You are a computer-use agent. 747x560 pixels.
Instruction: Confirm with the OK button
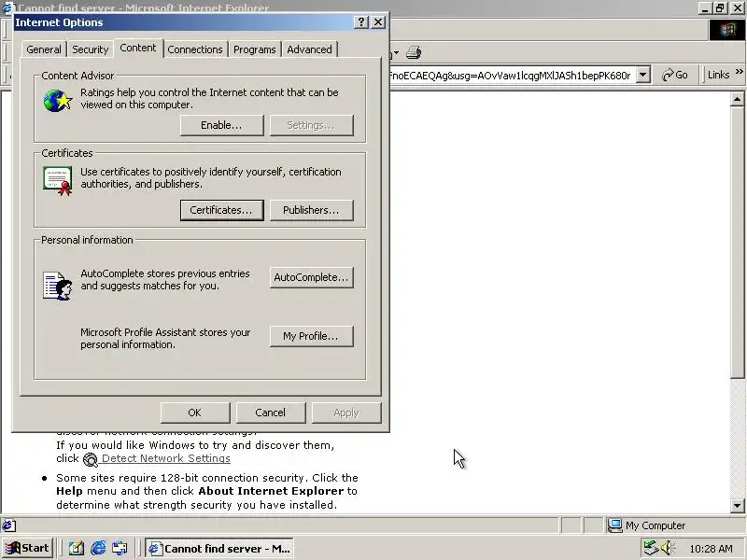tap(195, 413)
